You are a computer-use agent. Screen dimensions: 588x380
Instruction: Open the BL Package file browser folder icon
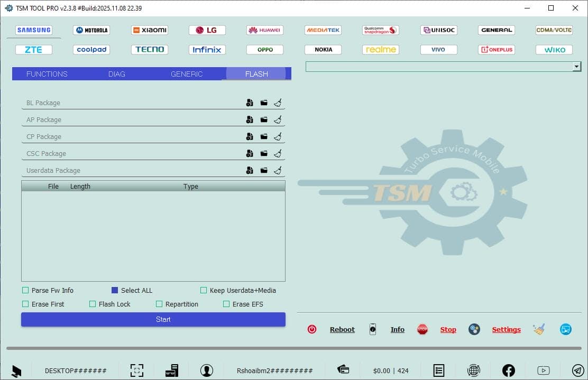tap(263, 103)
